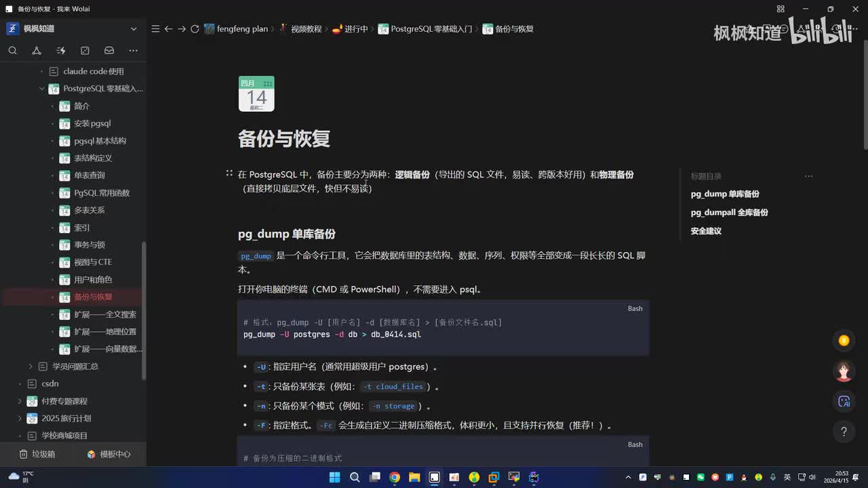Expand the csdn tree node

point(20,384)
